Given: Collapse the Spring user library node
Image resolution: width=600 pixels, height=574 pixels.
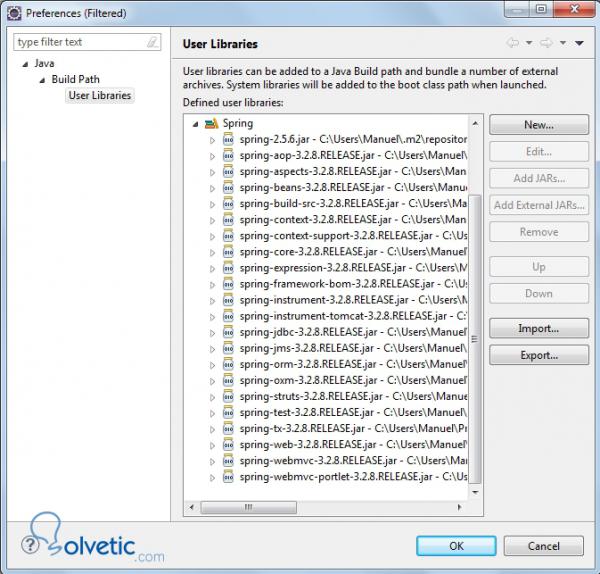Looking at the screenshot, I should tap(196, 124).
